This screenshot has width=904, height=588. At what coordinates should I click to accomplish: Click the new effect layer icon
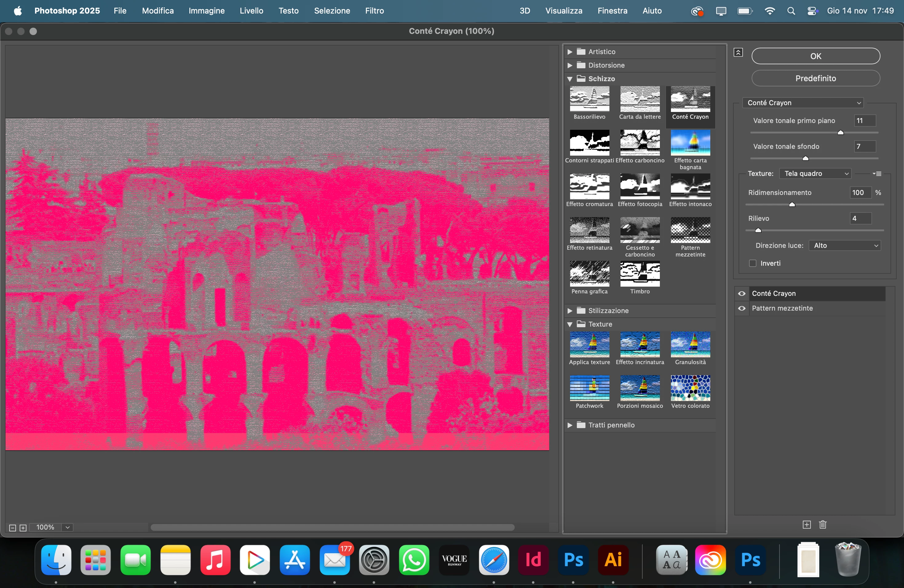807,525
